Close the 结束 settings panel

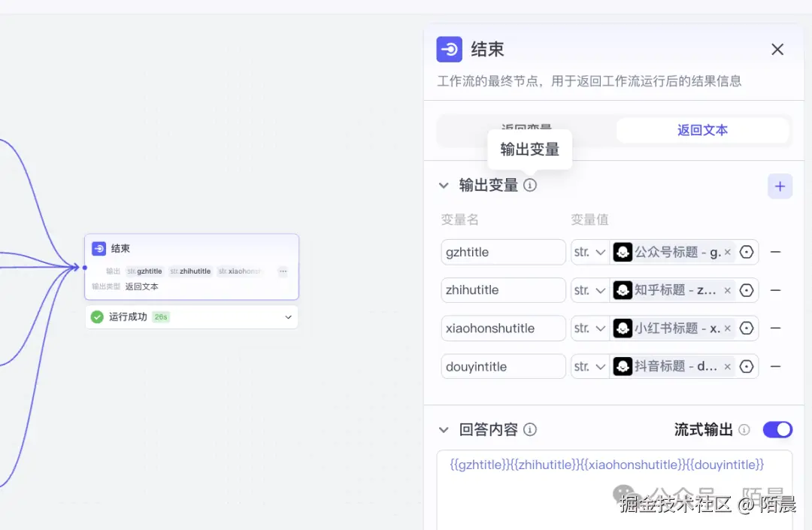[777, 49]
